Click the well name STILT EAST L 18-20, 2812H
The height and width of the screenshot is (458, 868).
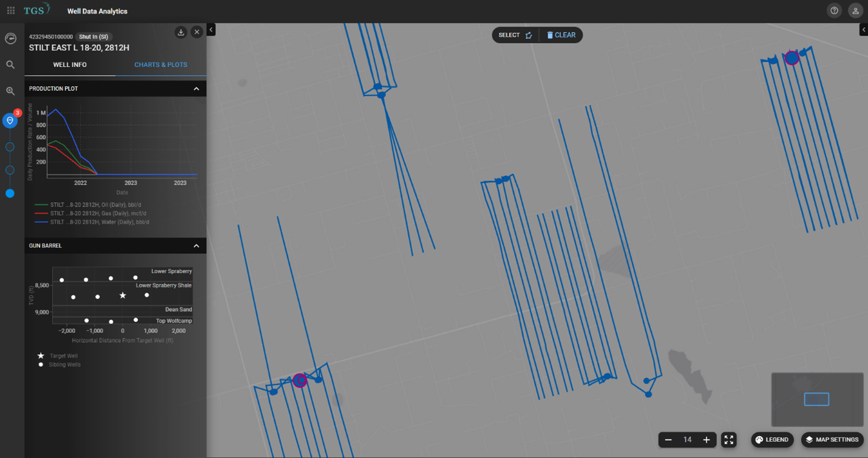79,47
